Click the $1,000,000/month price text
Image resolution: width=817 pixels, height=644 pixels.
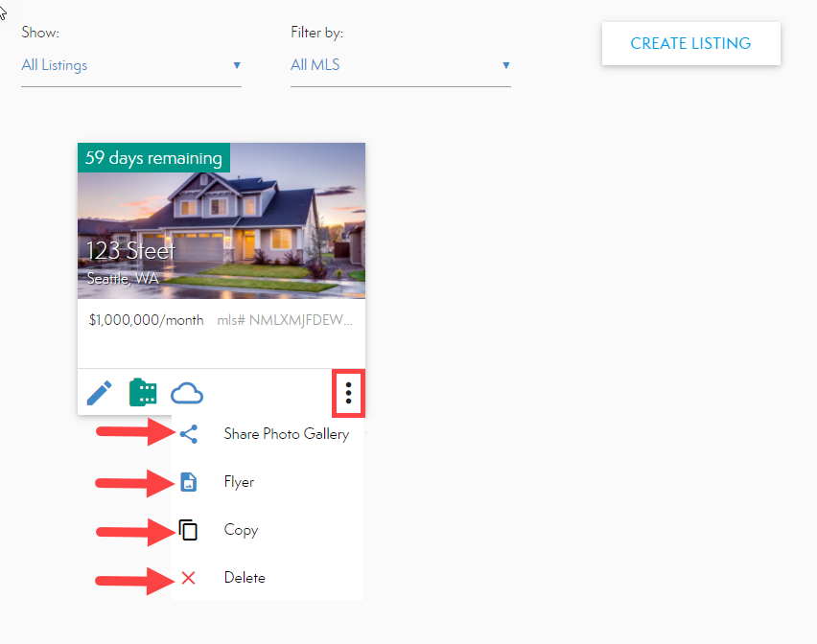pos(146,320)
